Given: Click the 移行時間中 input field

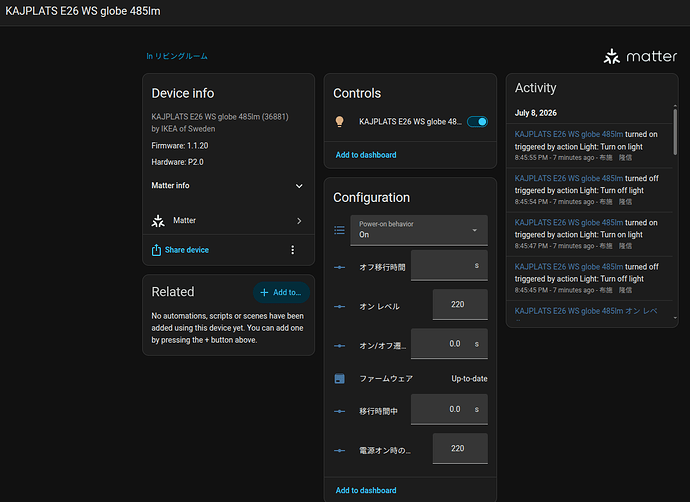Looking at the screenshot, I should pos(449,409).
